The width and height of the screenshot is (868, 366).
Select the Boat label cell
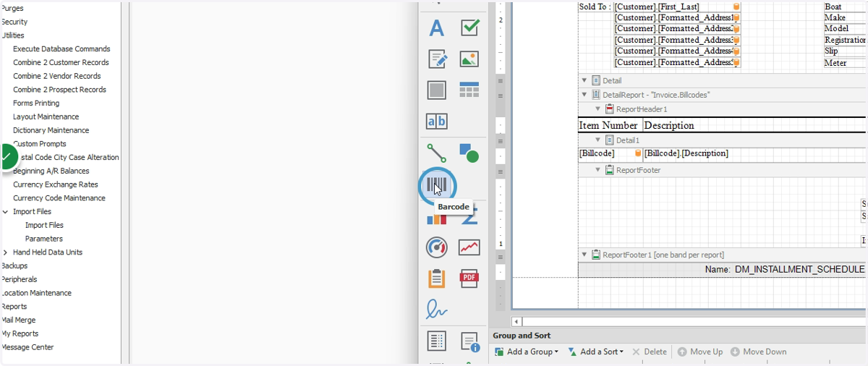[x=845, y=7]
